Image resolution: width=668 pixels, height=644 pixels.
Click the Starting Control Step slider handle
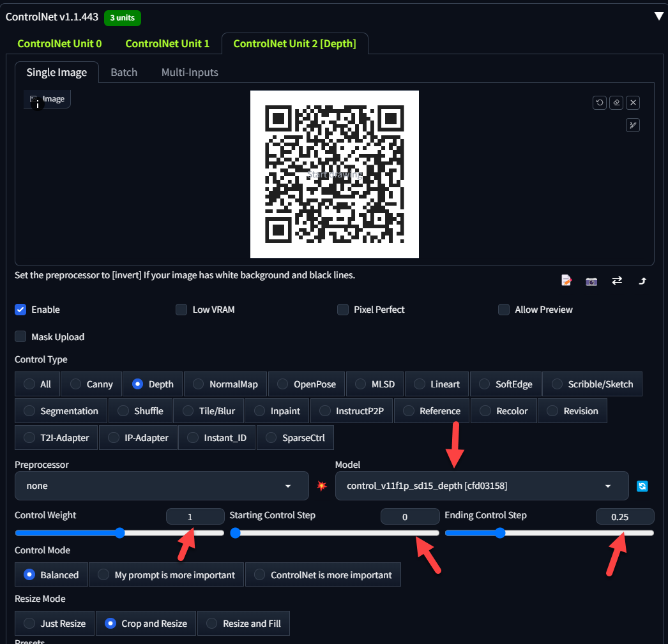pyautogui.click(x=235, y=533)
